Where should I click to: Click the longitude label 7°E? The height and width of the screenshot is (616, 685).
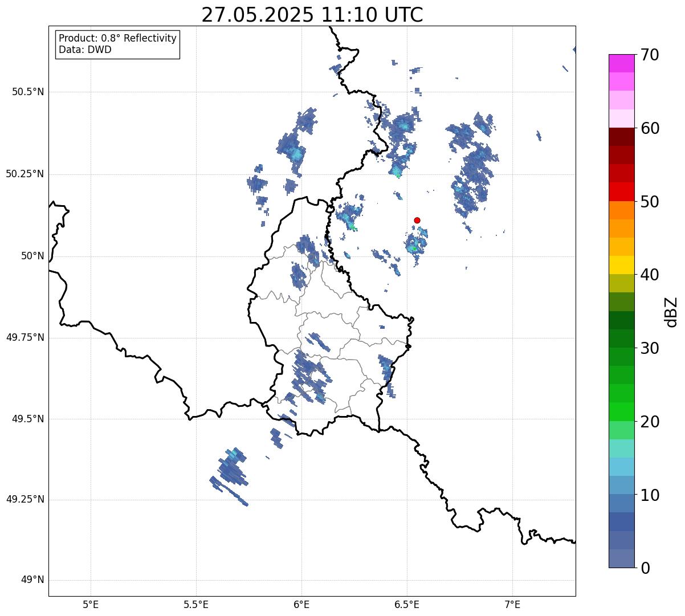coord(512,604)
